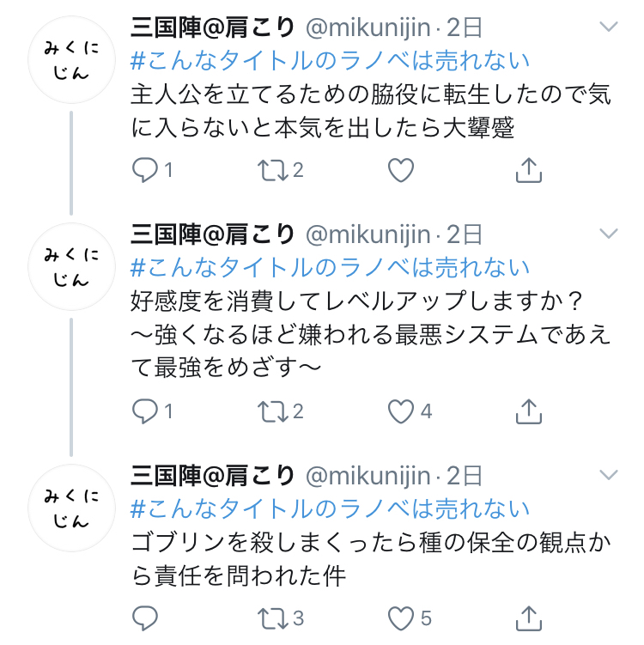
Task: Open hashtag link in the 大顰蹙 tweet
Action: pyautogui.click(x=330, y=60)
